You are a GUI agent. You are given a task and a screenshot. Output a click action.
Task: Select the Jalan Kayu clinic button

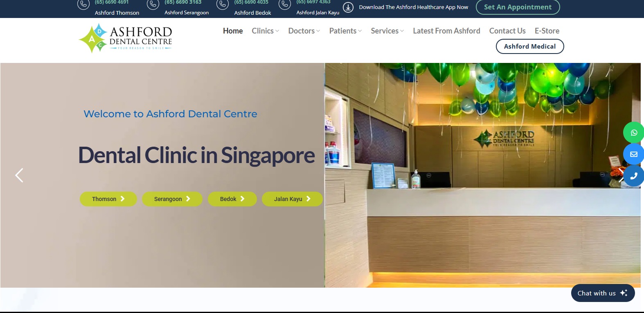pos(292,199)
